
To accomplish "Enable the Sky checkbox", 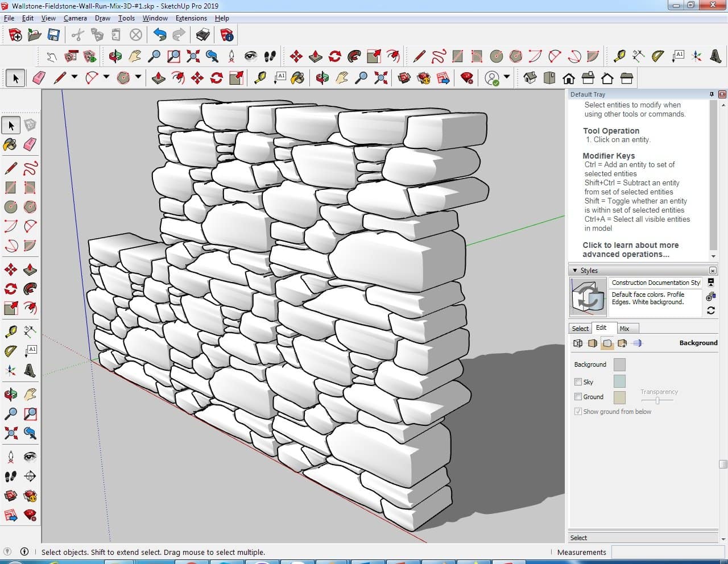I will point(578,382).
